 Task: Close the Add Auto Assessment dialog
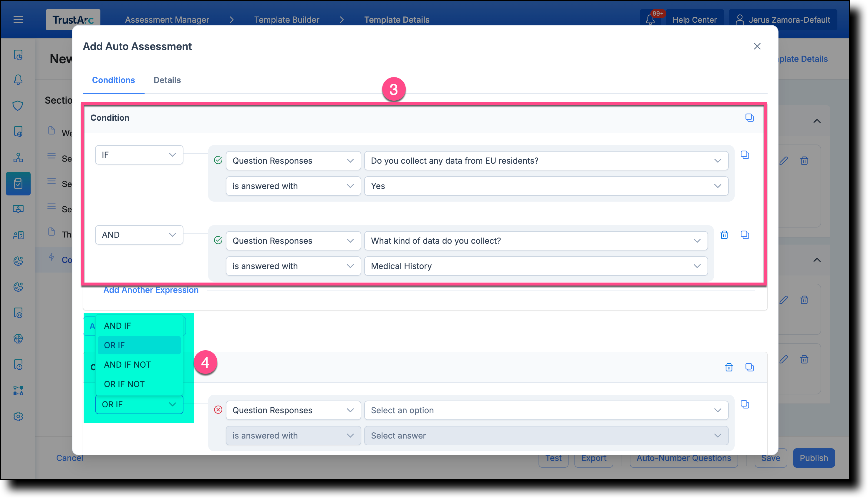pos(757,46)
